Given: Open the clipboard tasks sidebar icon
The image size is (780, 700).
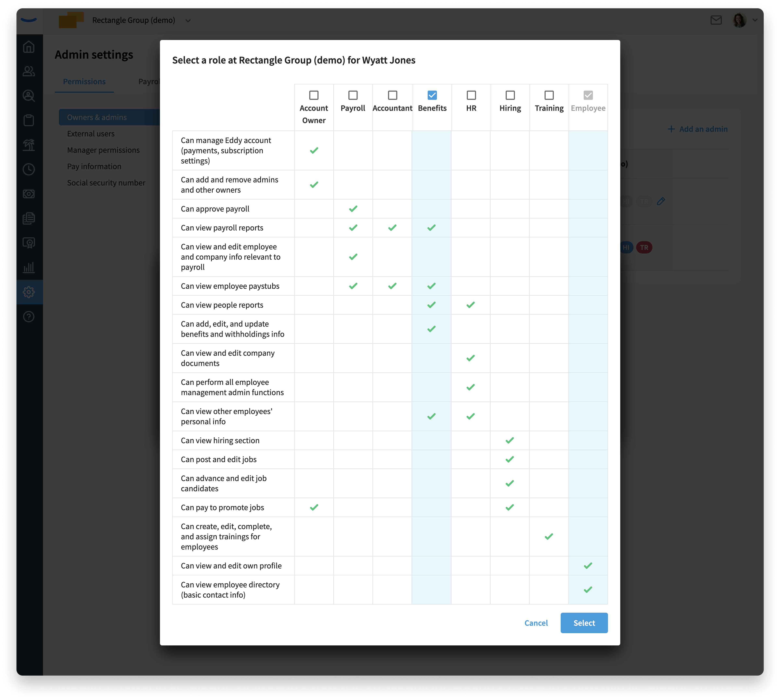Looking at the screenshot, I should tap(29, 120).
